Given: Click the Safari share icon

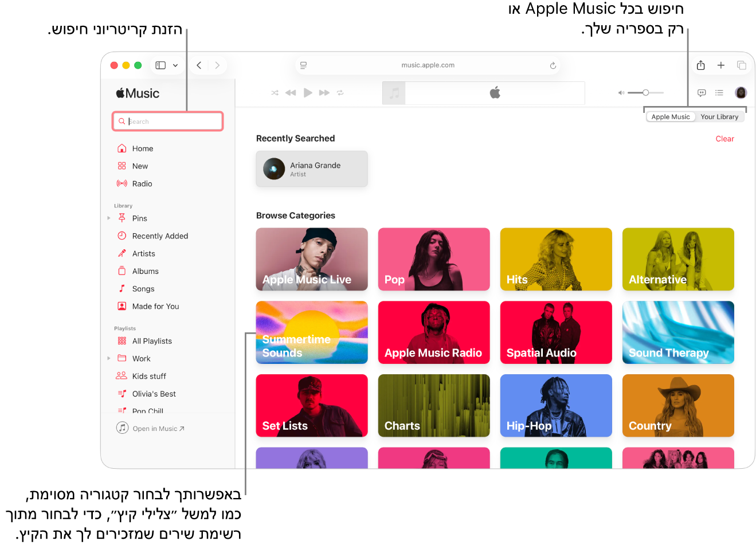Looking at the screenshot, I should pyautogui.click(x=700, y=65).
